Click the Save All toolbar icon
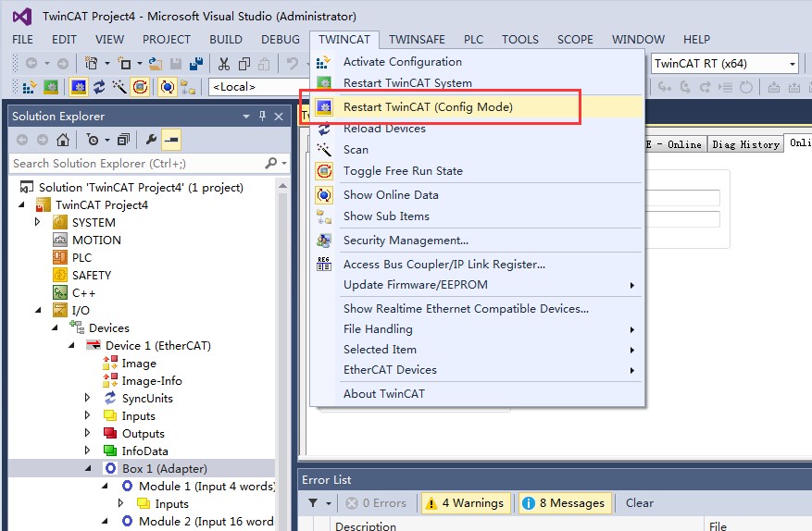The image size is (812, 531). pos(196,64)
